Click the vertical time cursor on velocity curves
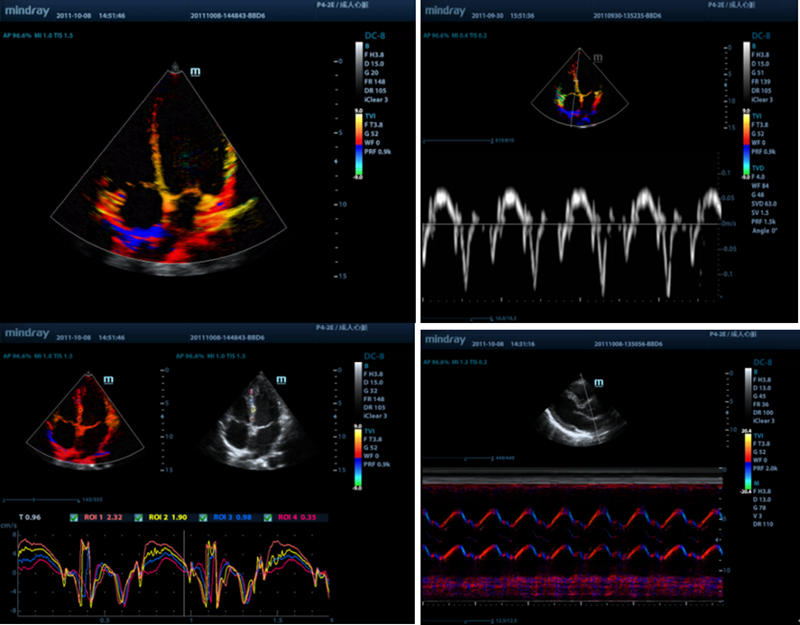800x625 pixels. 186,568
